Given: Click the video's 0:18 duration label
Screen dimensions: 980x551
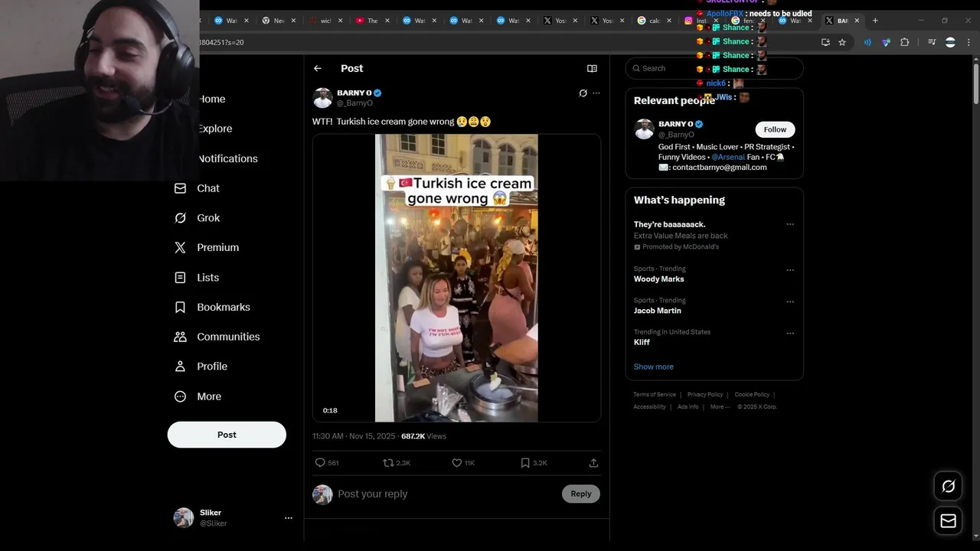Looking at the screenshot, I should pos(330,411).
